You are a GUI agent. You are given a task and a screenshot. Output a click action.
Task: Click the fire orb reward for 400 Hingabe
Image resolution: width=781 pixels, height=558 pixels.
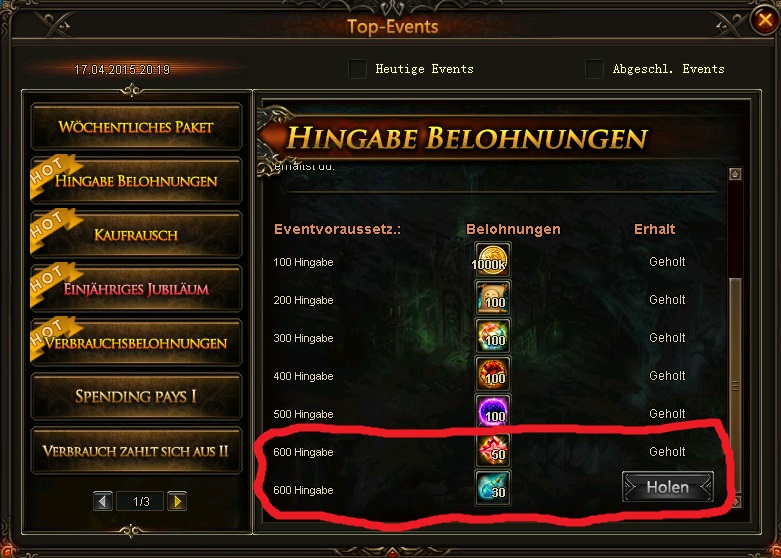(x=493, y=374)
